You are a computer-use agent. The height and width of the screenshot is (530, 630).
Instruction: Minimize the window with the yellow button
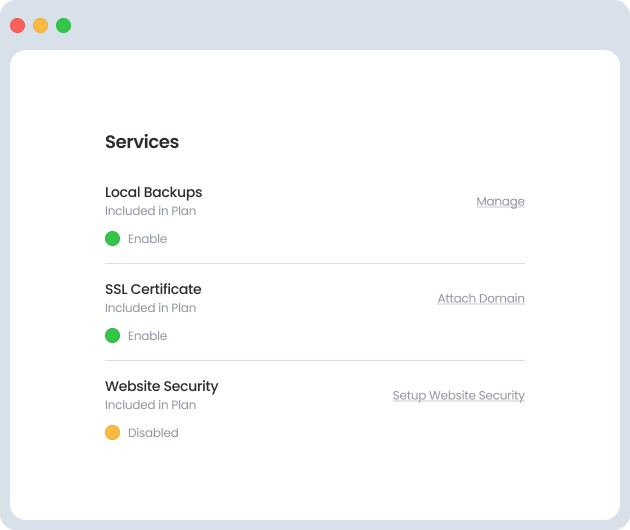40,25
